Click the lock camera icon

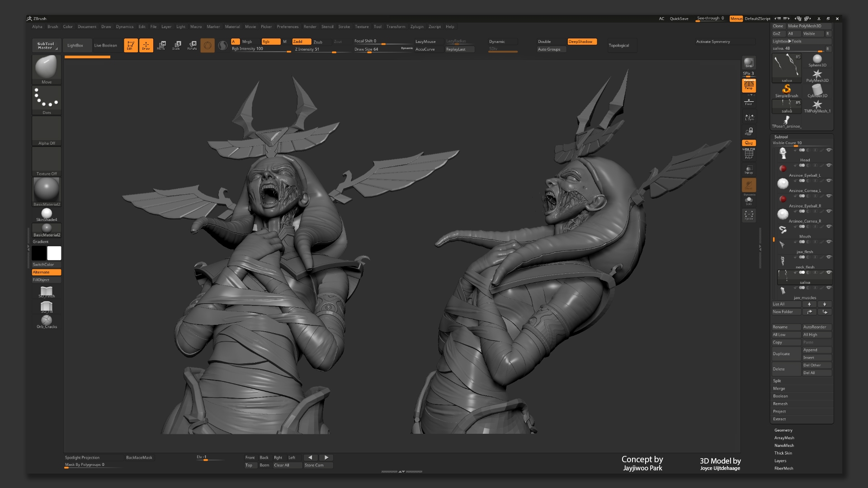[x=749, y=131]
